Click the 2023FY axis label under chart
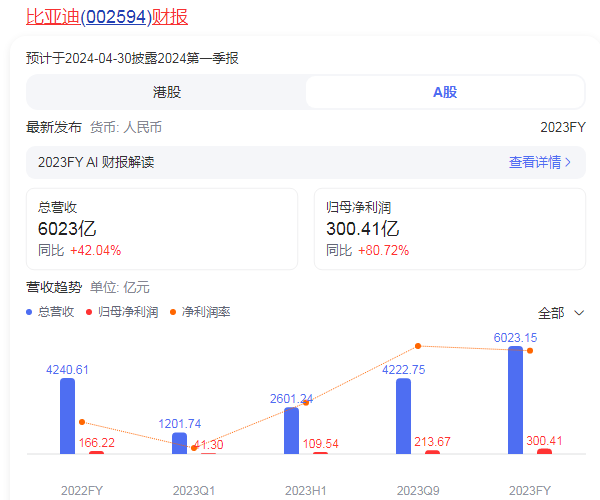 530,490
